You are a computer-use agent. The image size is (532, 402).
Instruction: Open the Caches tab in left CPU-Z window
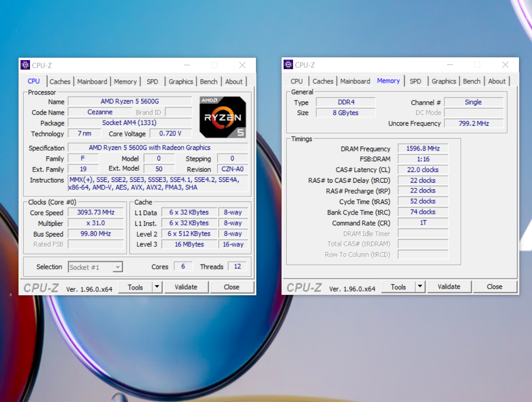(x=60, y=81)
